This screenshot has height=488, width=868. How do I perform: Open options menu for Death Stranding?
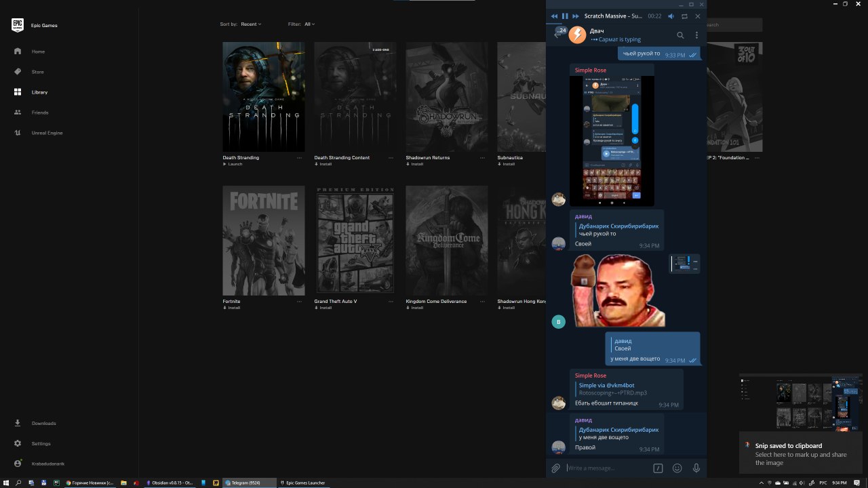pos(299,158)
